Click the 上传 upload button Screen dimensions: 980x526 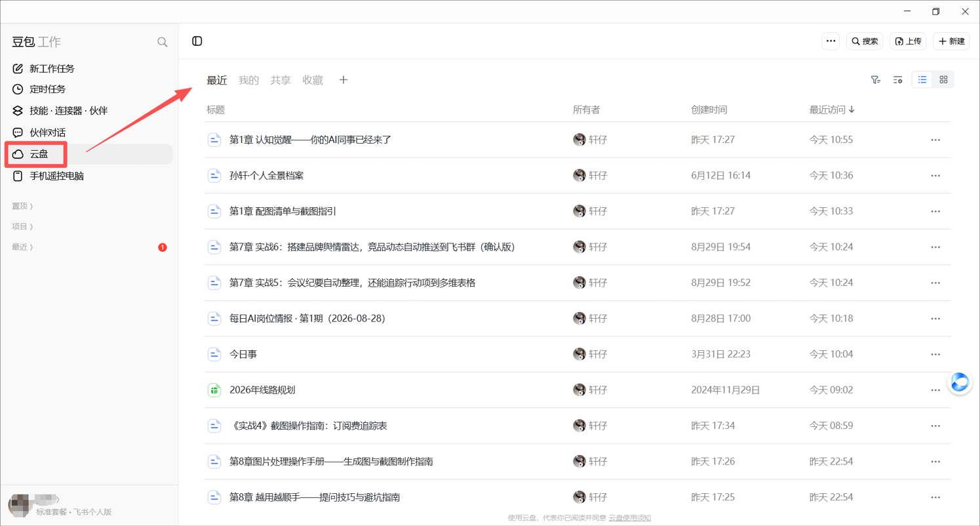(x=908, y=41)
